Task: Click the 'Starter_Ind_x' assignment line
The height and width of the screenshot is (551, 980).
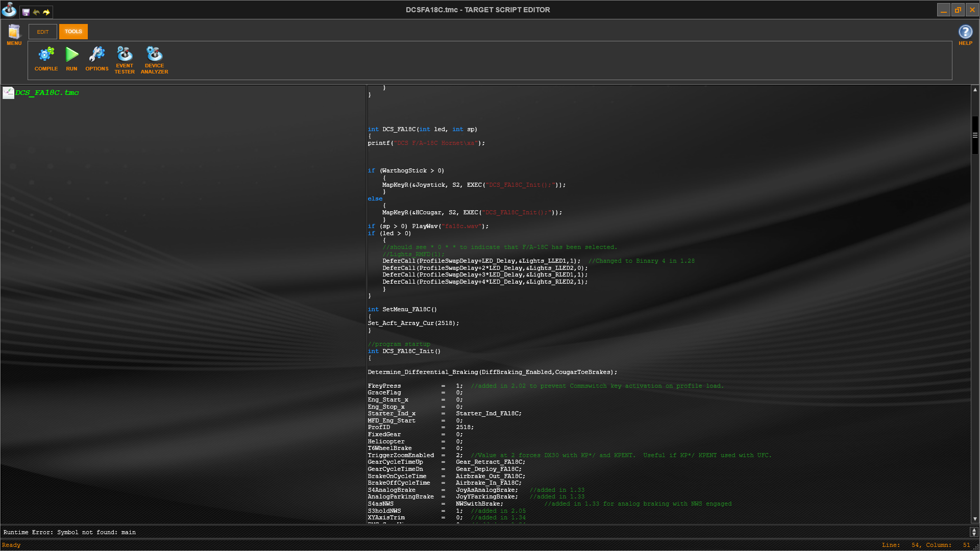Action: tap(445, 414)
